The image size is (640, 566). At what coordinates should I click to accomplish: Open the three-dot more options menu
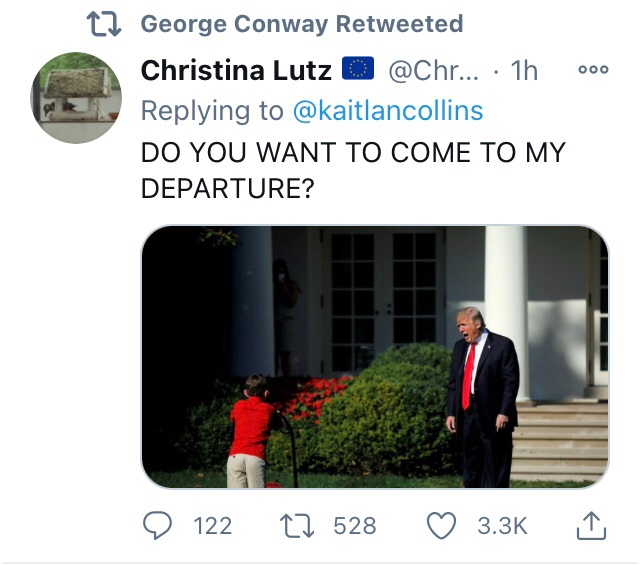coord(593,71)
